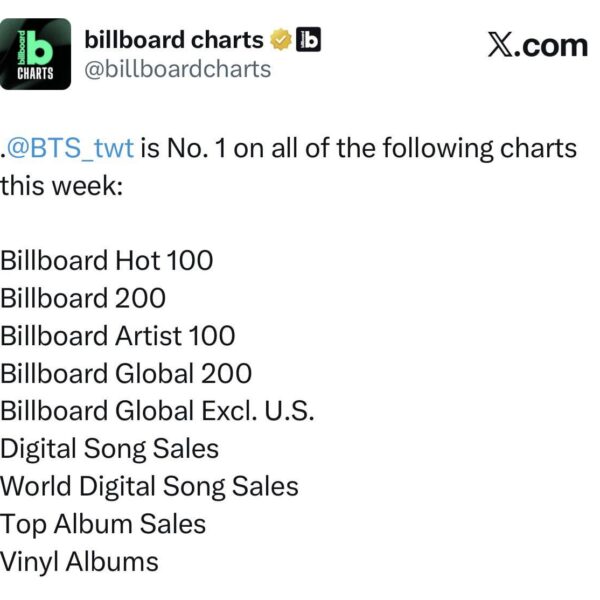Click the 'Top Album Sales' line

click(103, 524)
